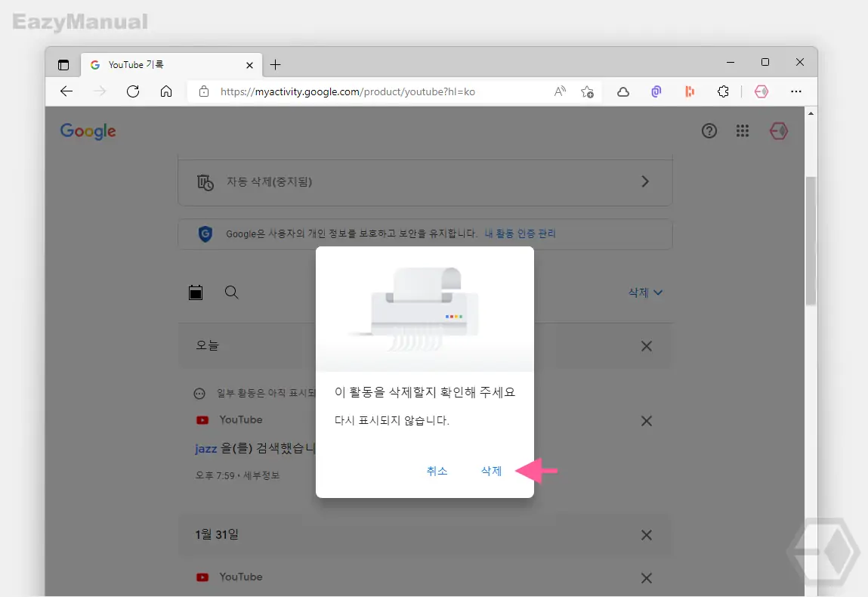Confirm deletion with the 삭제 button in the dialog
The width and height of the screenshot is (868, 597).
[491, 471]
